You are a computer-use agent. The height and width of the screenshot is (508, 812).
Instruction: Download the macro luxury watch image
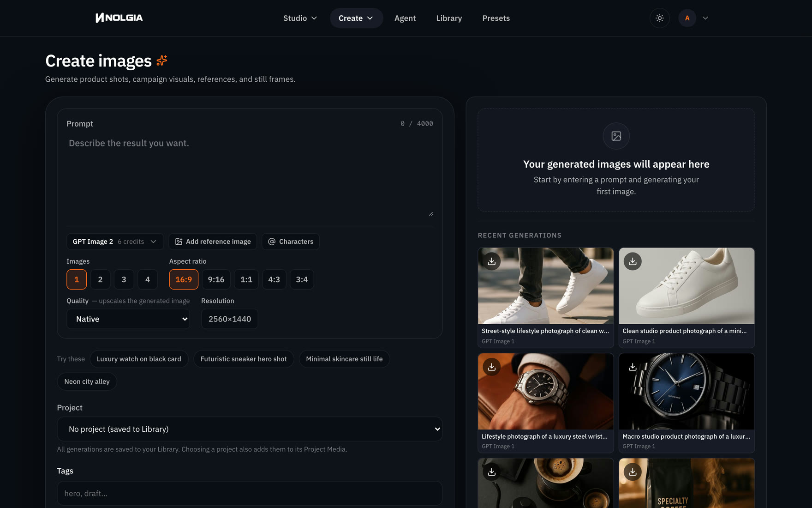point(633,367)
